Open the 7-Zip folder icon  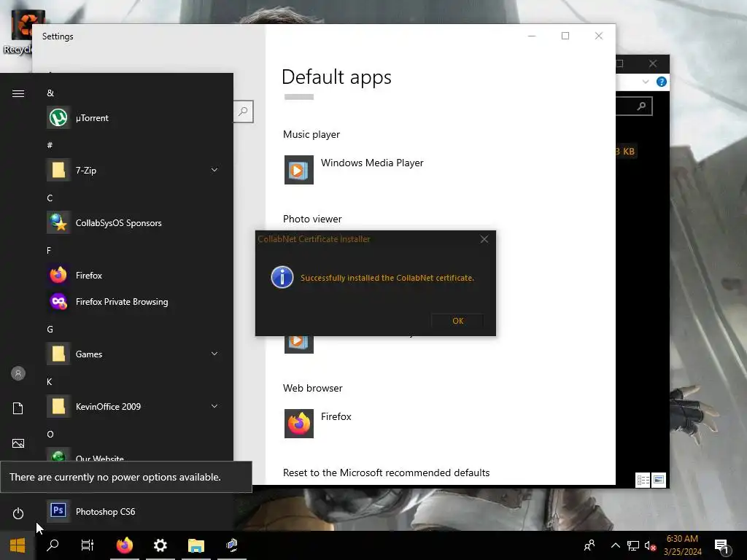[x=58, y=170]
